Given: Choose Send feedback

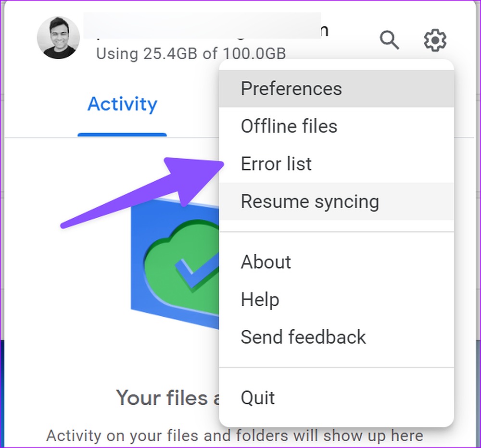Looking at the screenshot, I should point(336,337).
